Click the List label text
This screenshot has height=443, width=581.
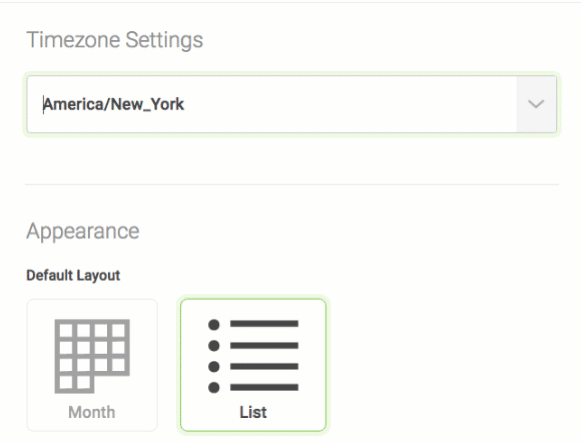(253, 412)
